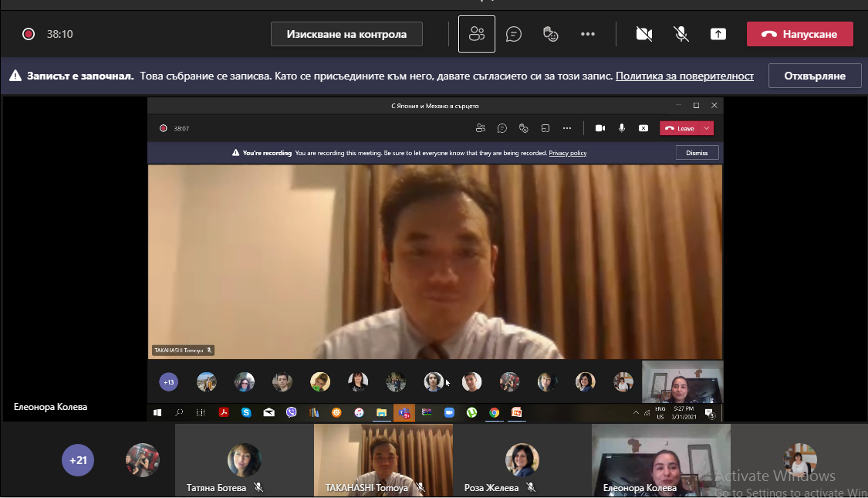Open the Политика за поверителност link
This screenshot has height=498, width=868.
[684, 76]
